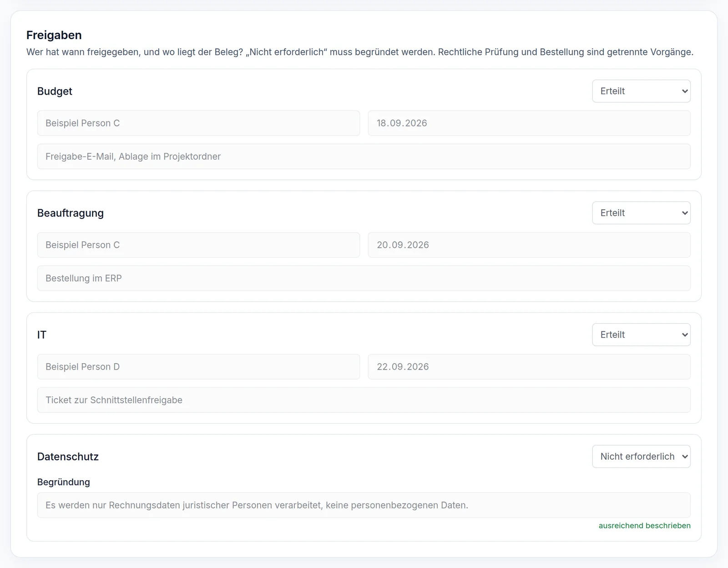Click the Beauftragung date field 20.09.2026
This screenshot has height=568, width=728.
pyautogui.click(x=529, y=245)
